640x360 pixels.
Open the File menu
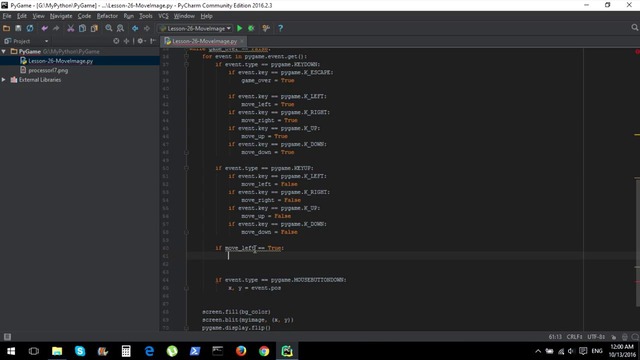(x=7, y=16)
